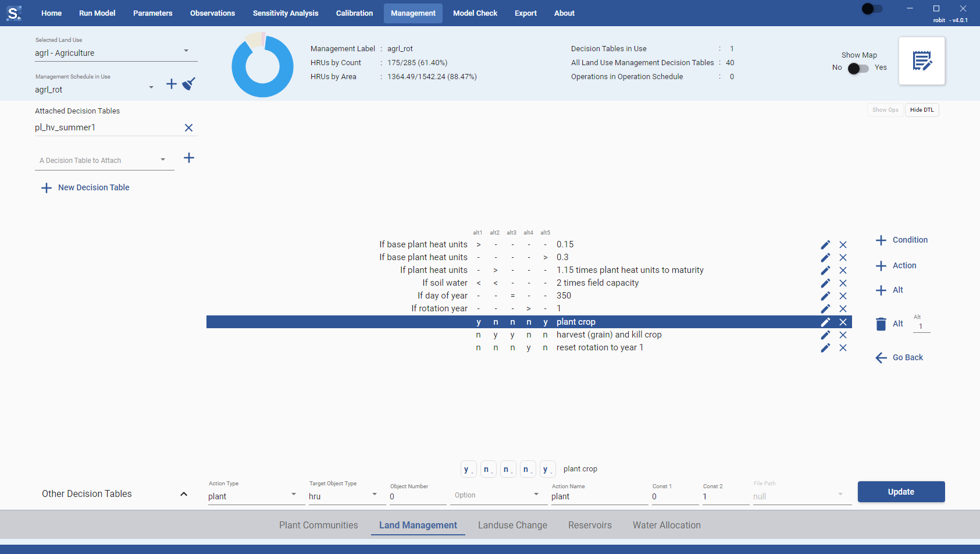Toggle the alt4 'n' value in the editor
Screen dimensions: 980x554
[x=528, y=469]
